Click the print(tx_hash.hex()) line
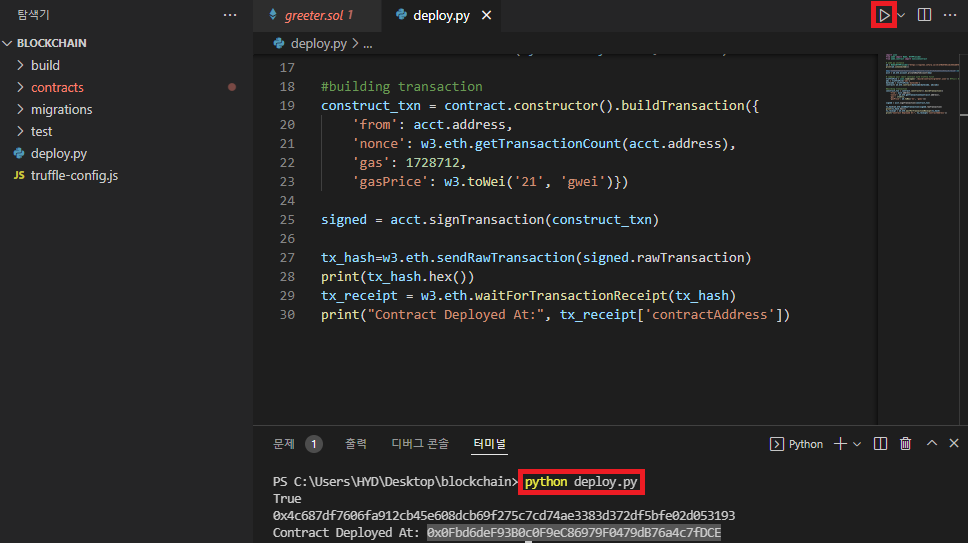The image size is (968, 543). (x=398, y=276)
